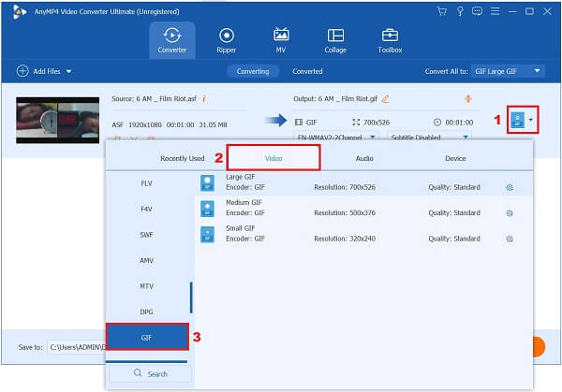Open Convert All to GIF Large GIF dropdown
The height and width of the screenshot is (392, 562).
[x=508, y=71]
